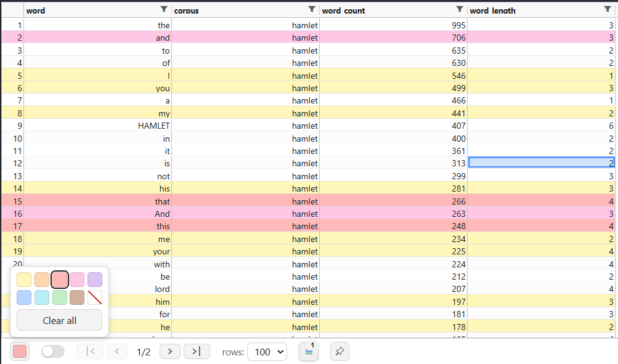Select word count cell 407
This screenshot has height=364, width=618.
(393, 126)
